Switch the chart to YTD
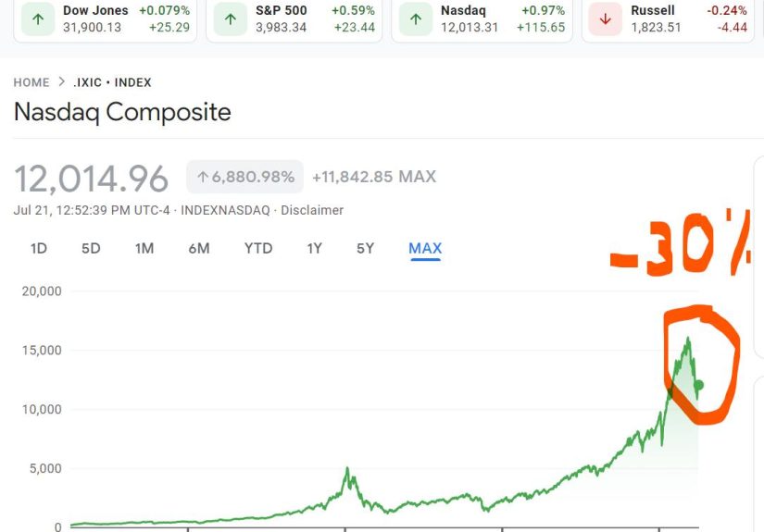This screenshot has width=764, height=532. [x=258, y=248]
